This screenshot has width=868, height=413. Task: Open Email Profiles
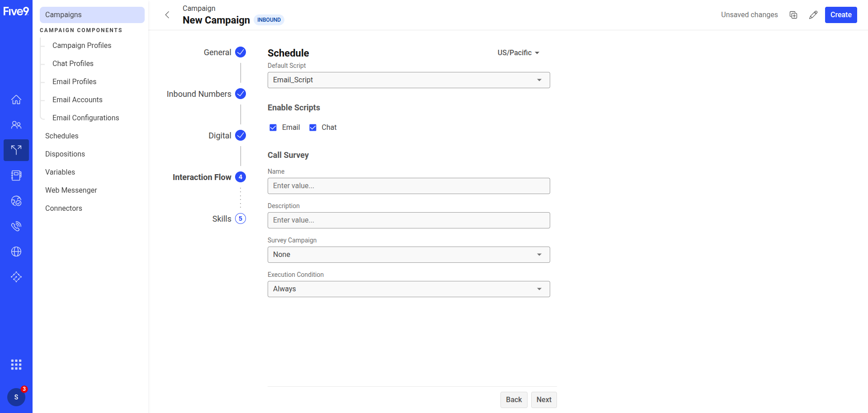tap(75, 81)
